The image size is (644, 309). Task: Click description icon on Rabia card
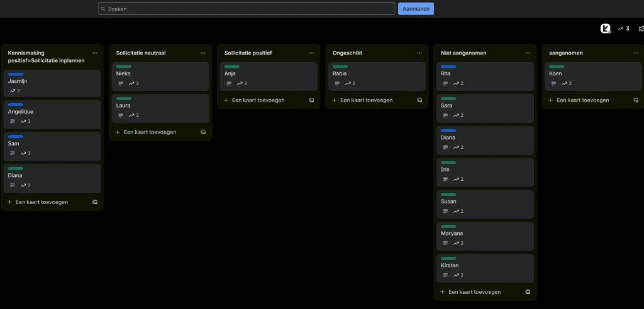click(337, 84)
